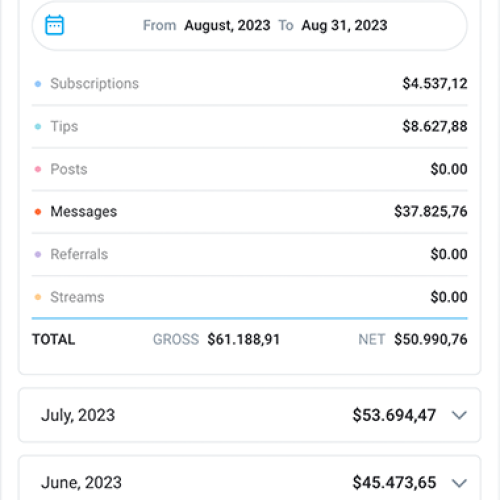Screen dimensions: 500x500
Task: Click the $53.694,47 July total
Action: pos(394,415)
